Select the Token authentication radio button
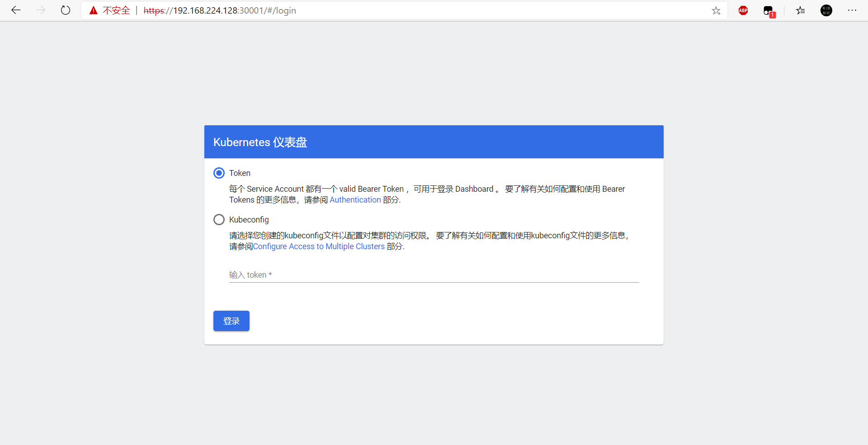 tap(219, 173)
